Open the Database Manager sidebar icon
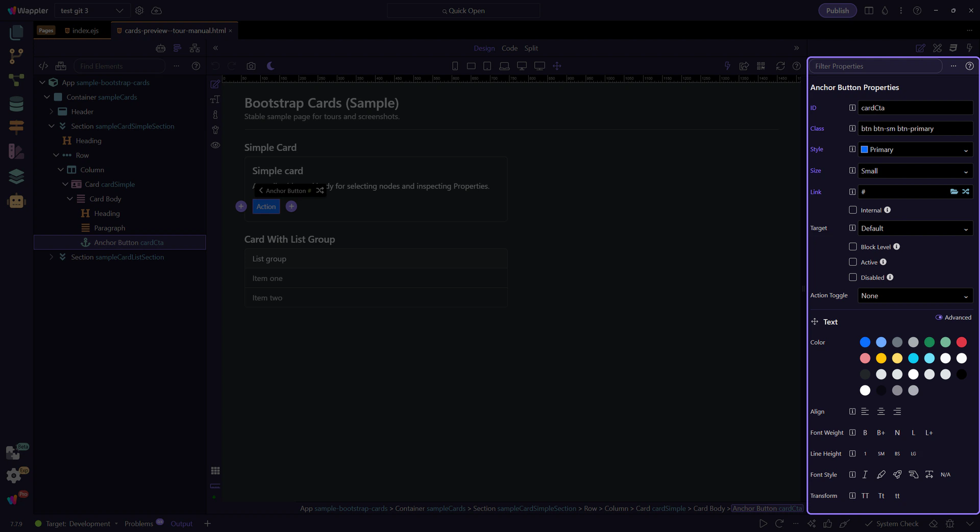Viewport: 980px width, 532px height. (16, 104)
